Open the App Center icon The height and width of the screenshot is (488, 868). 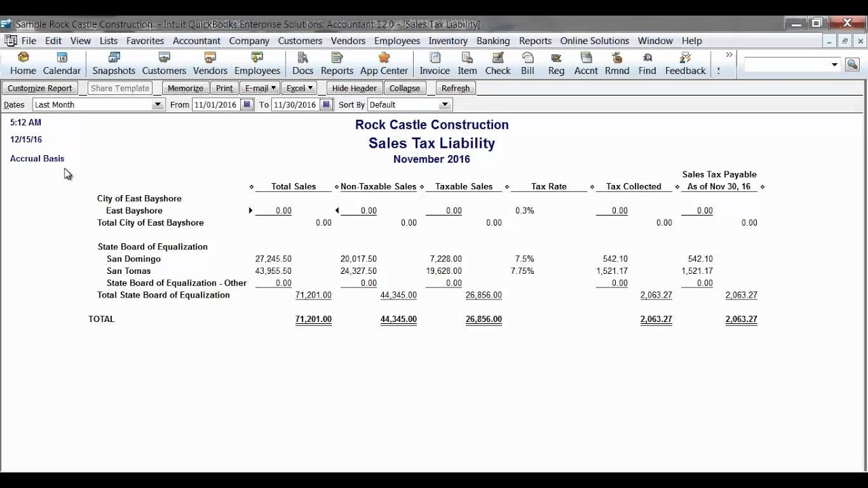point(384,64)
